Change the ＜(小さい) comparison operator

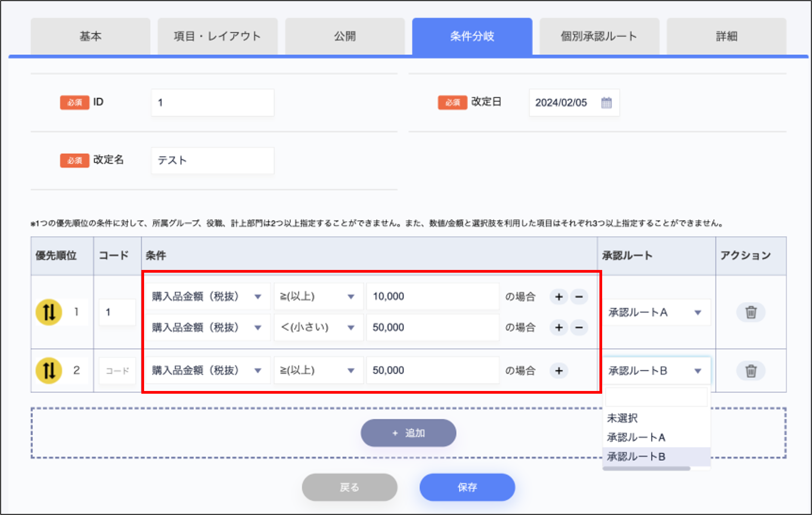[318, 327]
